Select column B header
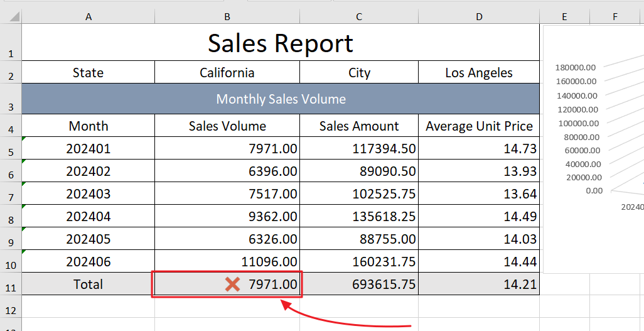 pyautogui.click(x=227, y=16)
